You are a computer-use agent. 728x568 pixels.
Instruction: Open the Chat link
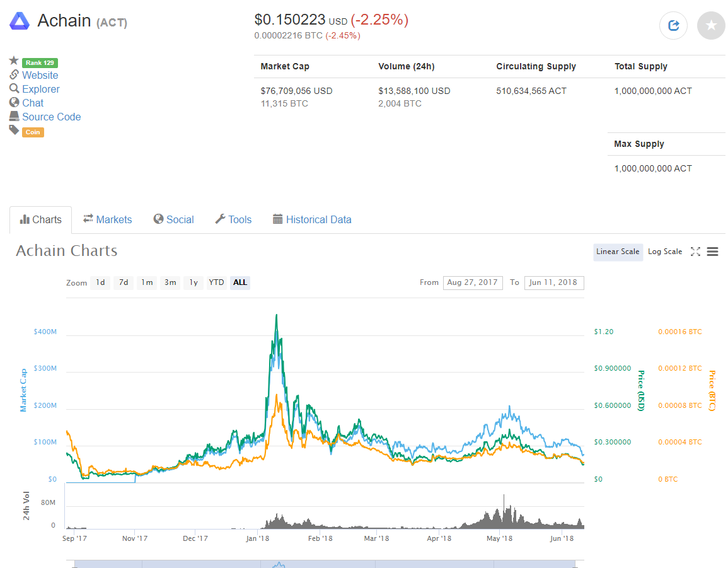(33, 103)
